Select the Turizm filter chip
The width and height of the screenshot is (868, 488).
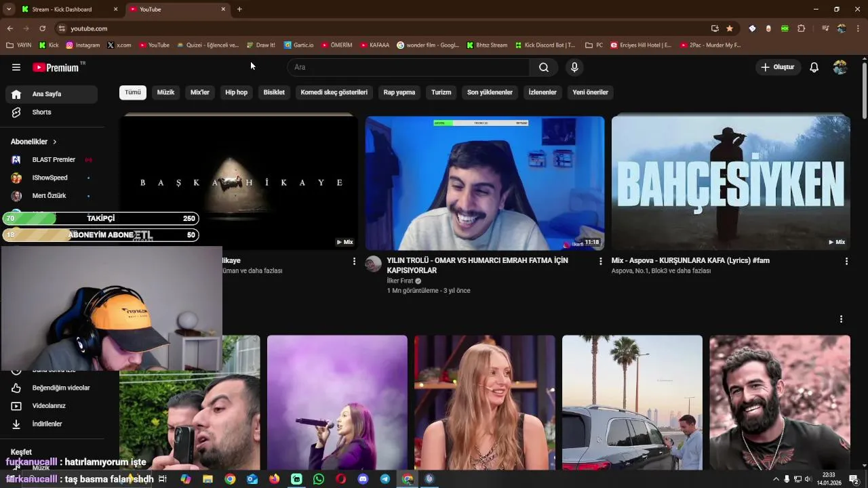[x=441, y=92]
